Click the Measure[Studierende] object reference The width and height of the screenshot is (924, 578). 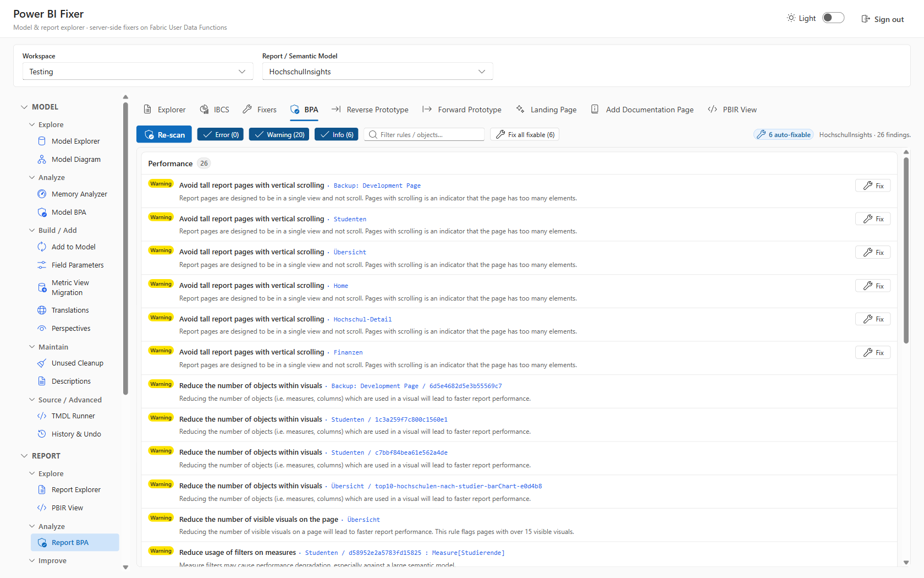coord(468,553)
